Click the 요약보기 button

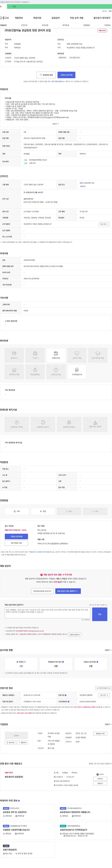click(x=100, y=779)
